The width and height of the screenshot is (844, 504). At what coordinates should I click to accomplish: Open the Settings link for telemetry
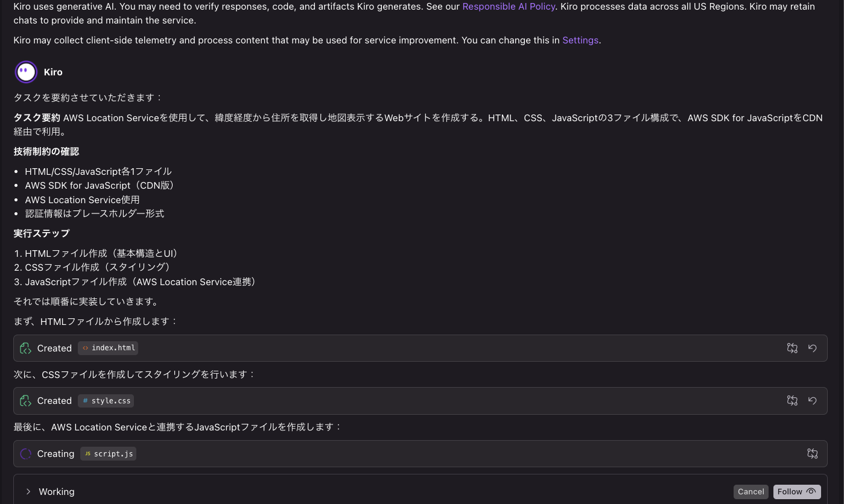coord(580,40)
